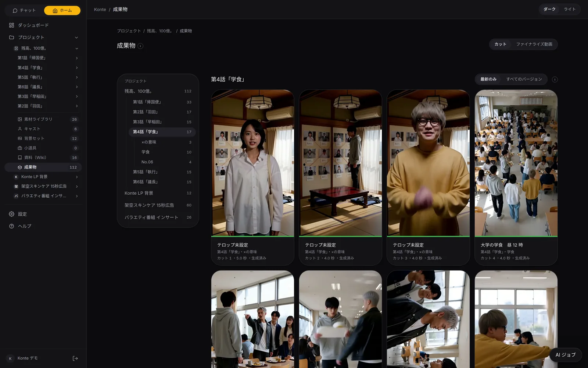Open カット 1 thumbnail of woman in white shirt

(252, 163)
